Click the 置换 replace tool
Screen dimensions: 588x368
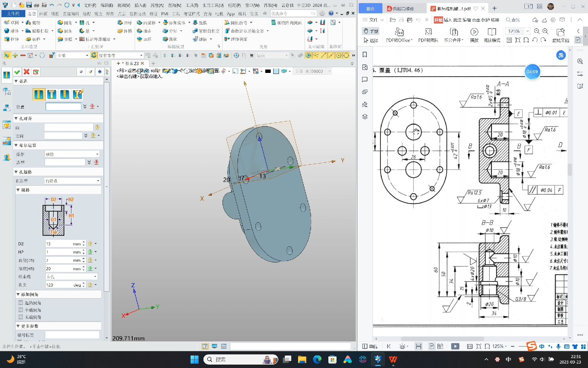click(200, 22)
